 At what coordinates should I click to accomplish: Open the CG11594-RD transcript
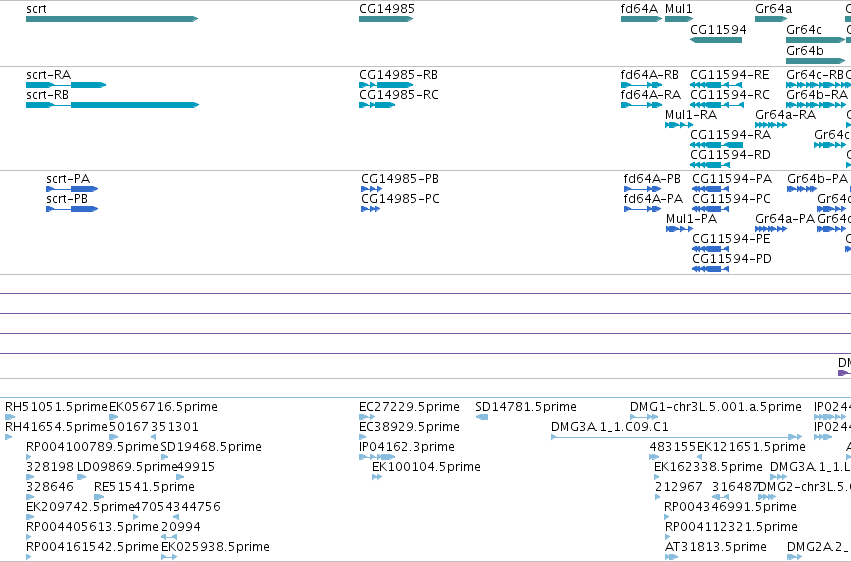[710, 165]
